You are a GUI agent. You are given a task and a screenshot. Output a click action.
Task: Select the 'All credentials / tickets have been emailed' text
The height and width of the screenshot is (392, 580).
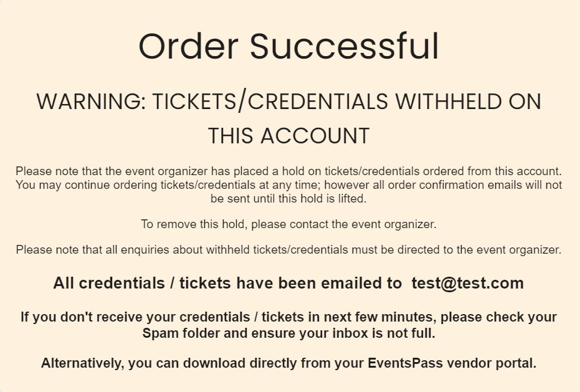coord(227,283)
